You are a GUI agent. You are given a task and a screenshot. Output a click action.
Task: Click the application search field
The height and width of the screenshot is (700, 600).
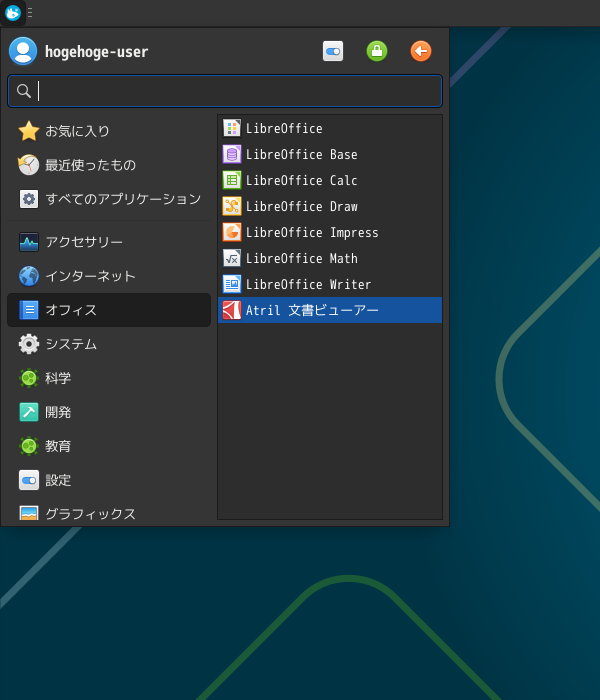tap(235, 91)
